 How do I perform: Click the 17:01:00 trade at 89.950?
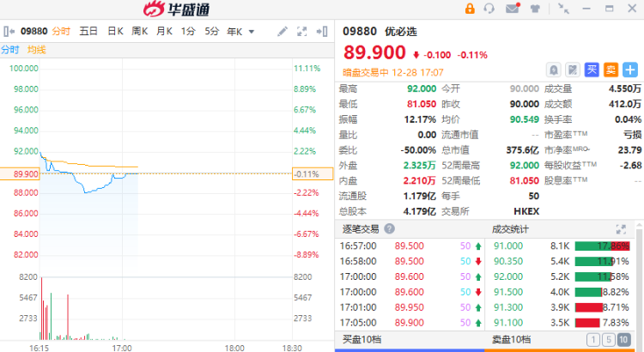tap(410, 307)
